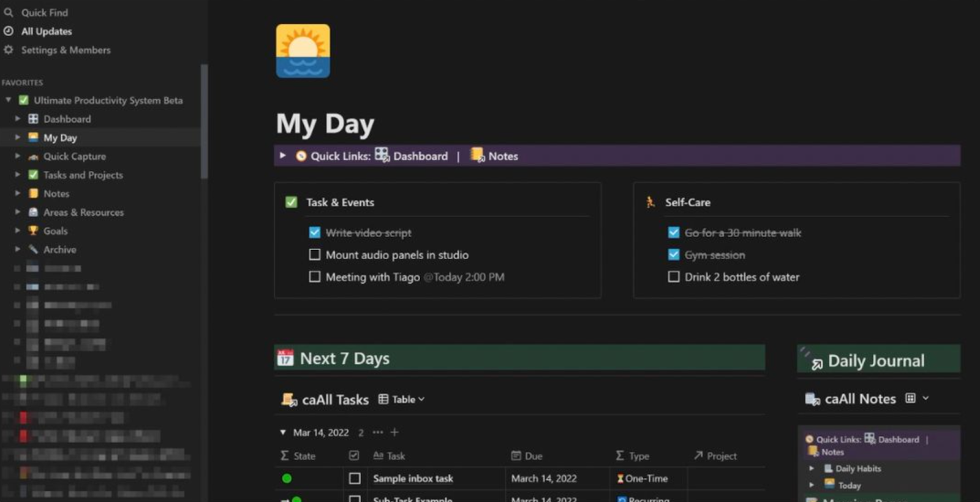Click the Quick Capture icon in sidebar
The width and height of the screenshot is (980, 502).
coord(34,156)
